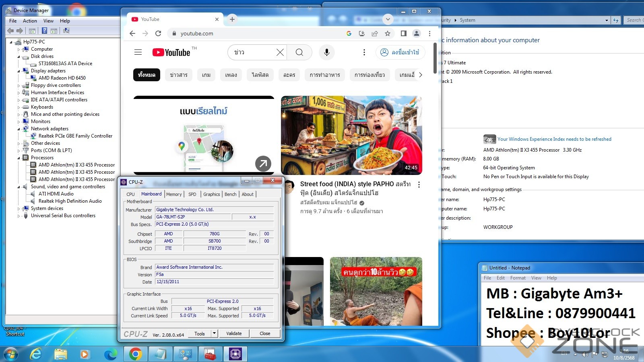The height and width of the screenshot is (362, 644).
Task: Open the Action menu in Device Manager
Action: coord(30,21)
